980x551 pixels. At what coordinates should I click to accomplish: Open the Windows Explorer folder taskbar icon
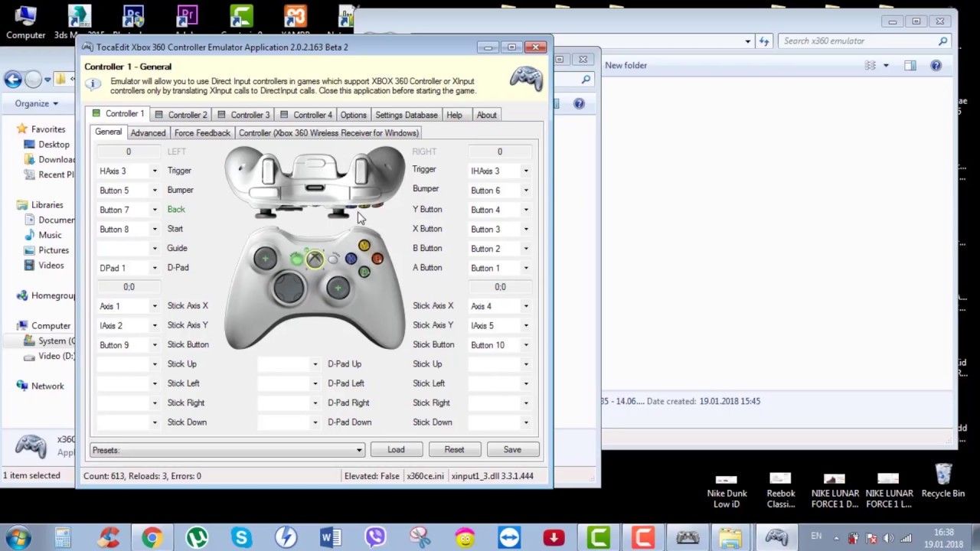click(x=731, y=538)
